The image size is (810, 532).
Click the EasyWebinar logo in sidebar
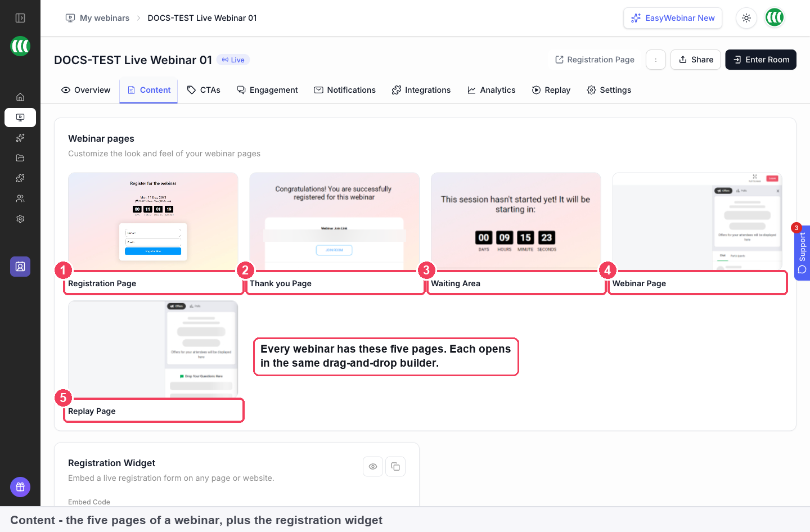coord(20,46)
